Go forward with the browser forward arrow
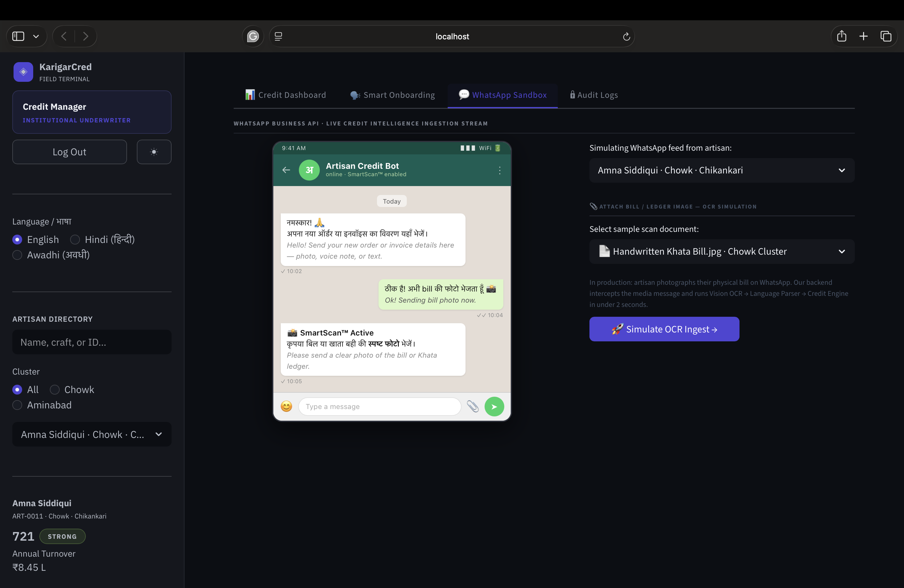The width and height of the screenshot is (904, 588). 85,37
